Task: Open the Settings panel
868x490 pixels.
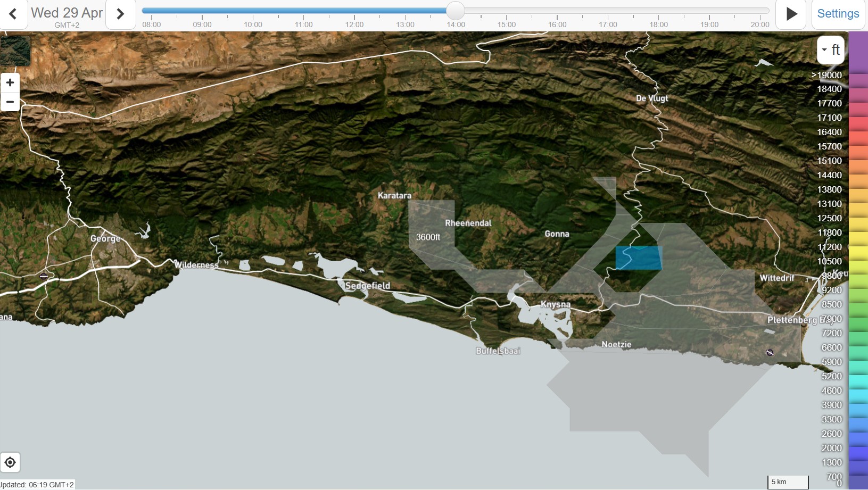Action: pos(838,14)
